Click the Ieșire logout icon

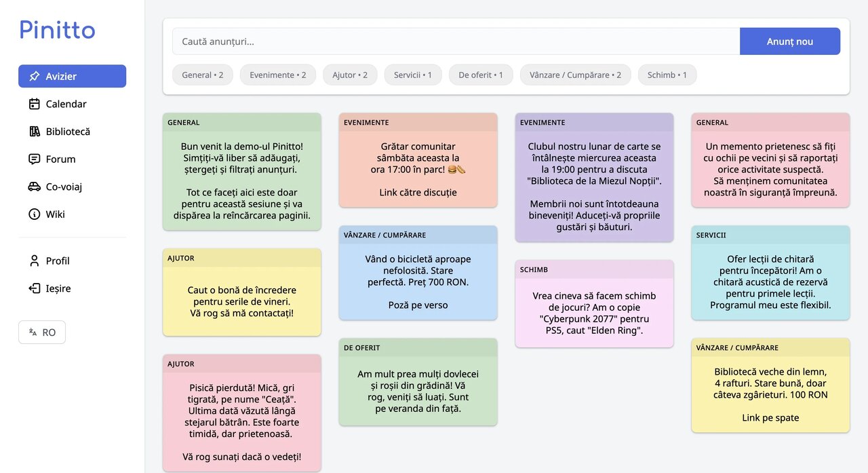[x=34, y=288]
